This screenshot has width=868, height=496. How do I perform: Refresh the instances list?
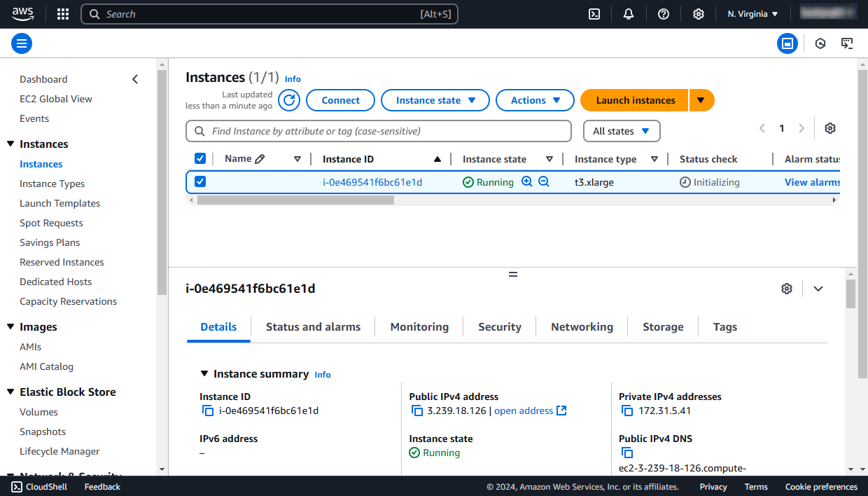[x=288, y=99]
